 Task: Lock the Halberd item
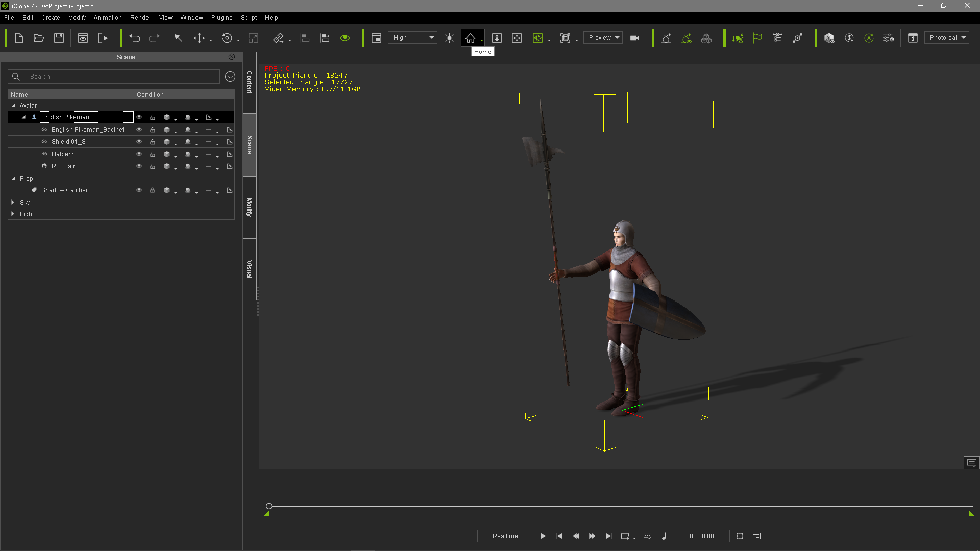coord(152,154)
